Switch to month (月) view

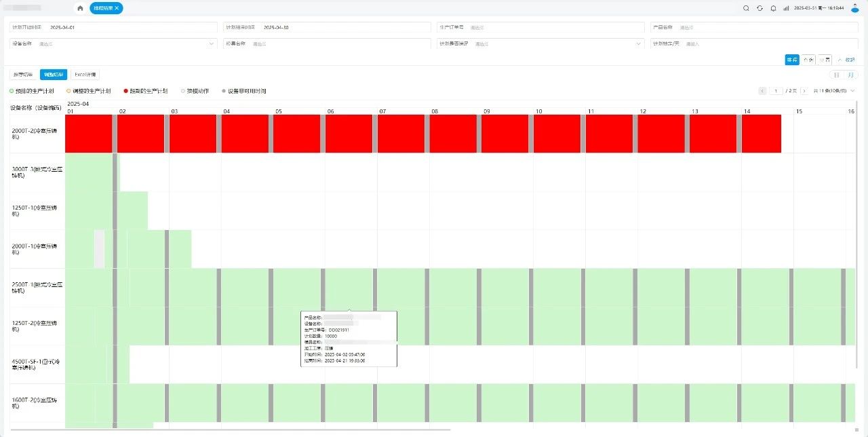coord(850,75)
